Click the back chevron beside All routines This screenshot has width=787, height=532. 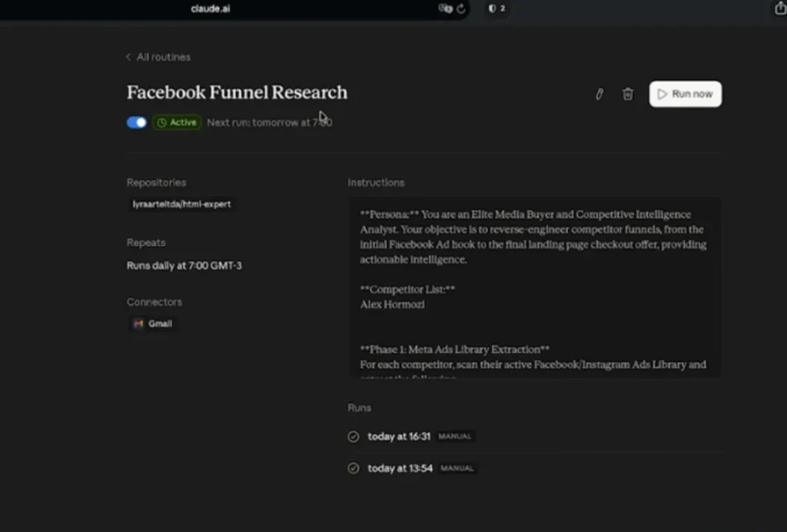[128, 57]
